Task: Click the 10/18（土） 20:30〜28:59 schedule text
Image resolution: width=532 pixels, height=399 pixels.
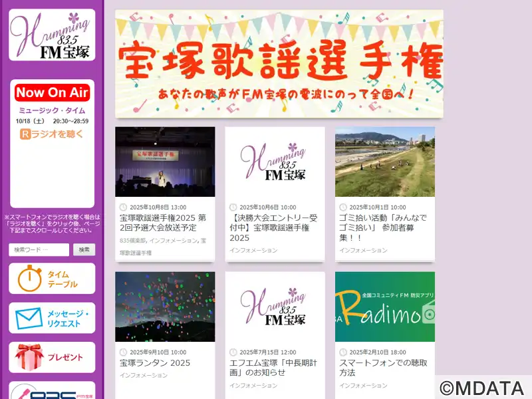Action: coord(52,121)
